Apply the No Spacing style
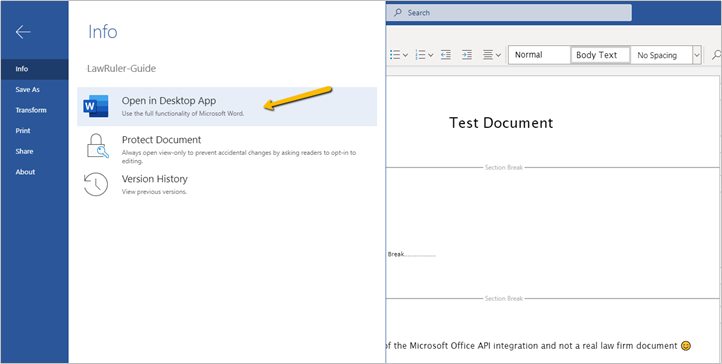Screen dimensions: 722x364 click(661, 55)
